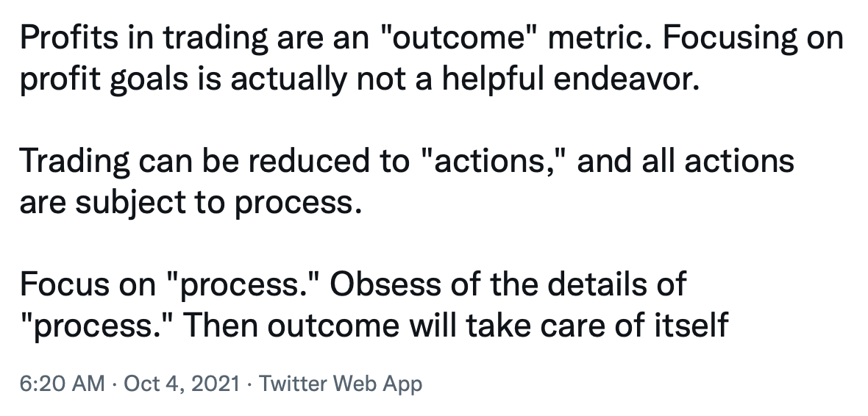Image resolution: width=868 pixels, height=416 pixels.
Task: Click "Then outcome" in the last line
Action: click(x=291, y=326)
